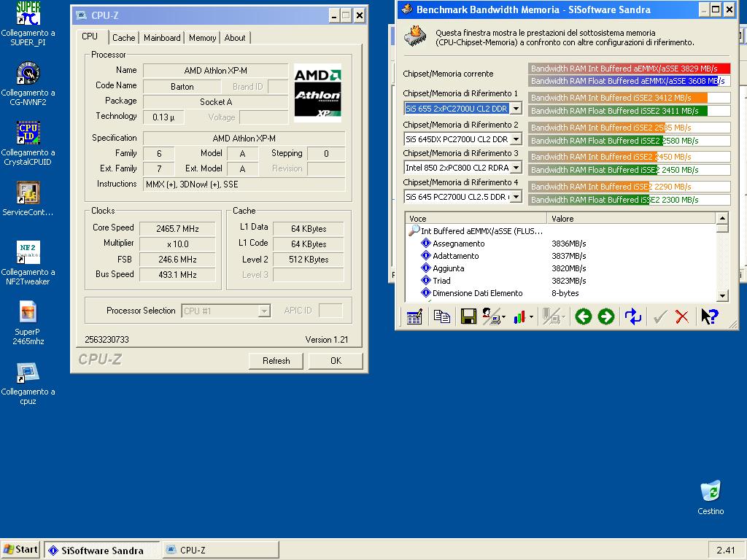
Task: Click the taskbar clock showing 2.41
Action: coord(726,551)
